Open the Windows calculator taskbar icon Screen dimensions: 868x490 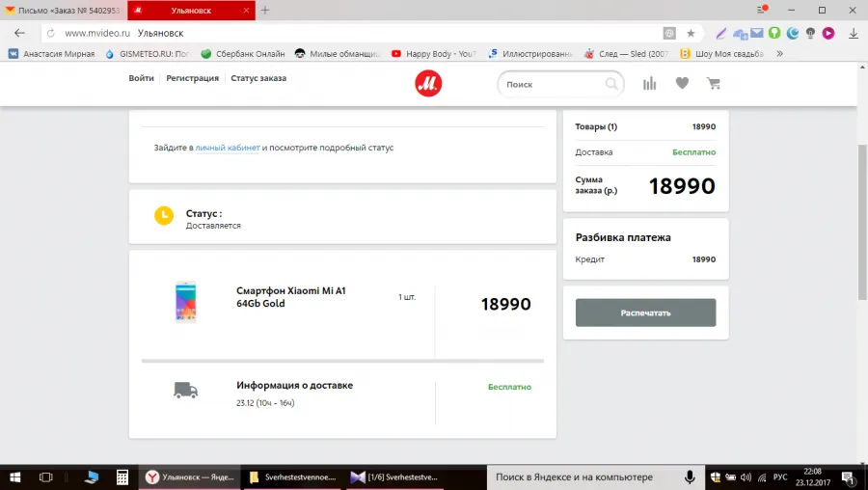[x=122, y=477]
